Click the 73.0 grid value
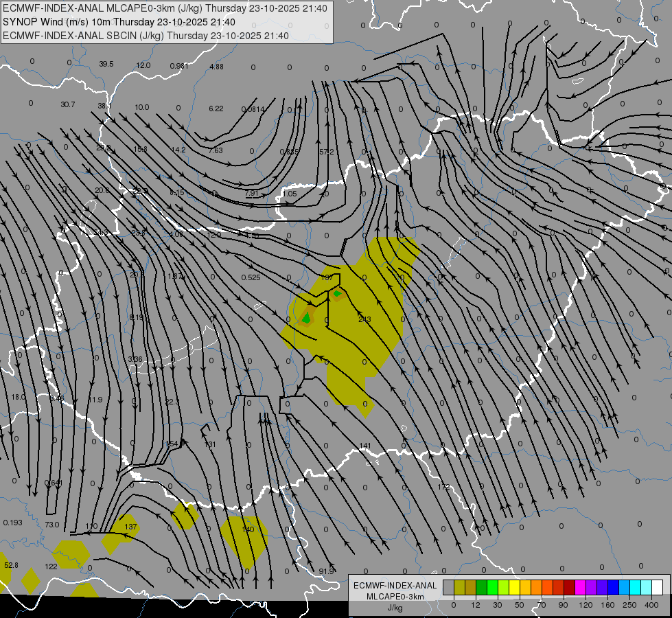 click(x=52, y=525)
